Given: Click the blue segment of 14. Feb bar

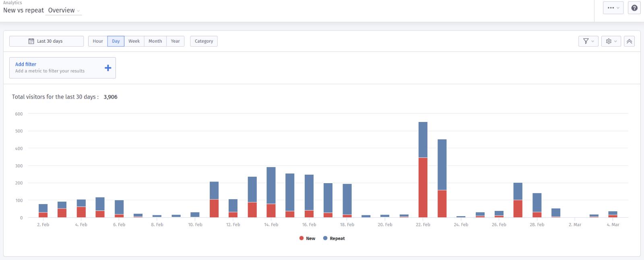Looking at the screenshot, I should (271, 186).
